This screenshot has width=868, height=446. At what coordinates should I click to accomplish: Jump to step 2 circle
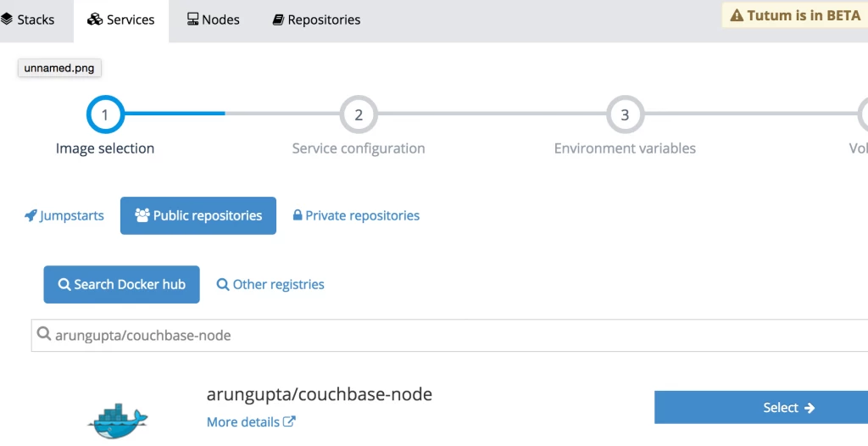(359, 114)
